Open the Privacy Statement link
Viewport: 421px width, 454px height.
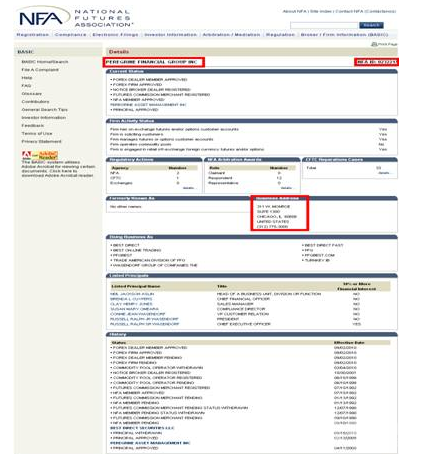tap(41, 142)
